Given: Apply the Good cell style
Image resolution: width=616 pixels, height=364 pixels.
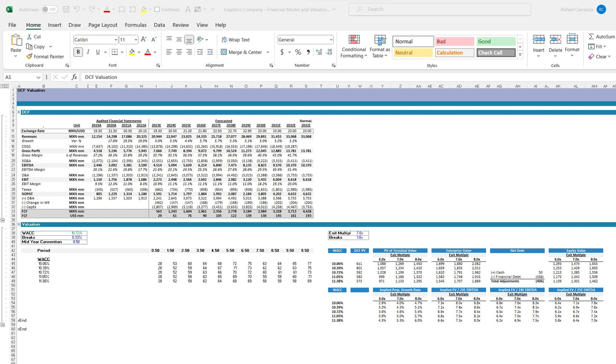Looking at the screenshot, I should coord(496,41).
